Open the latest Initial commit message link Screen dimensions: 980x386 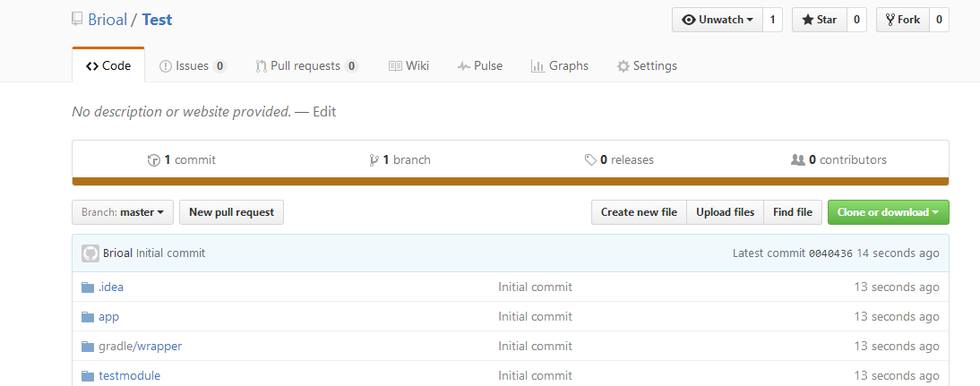170,253
